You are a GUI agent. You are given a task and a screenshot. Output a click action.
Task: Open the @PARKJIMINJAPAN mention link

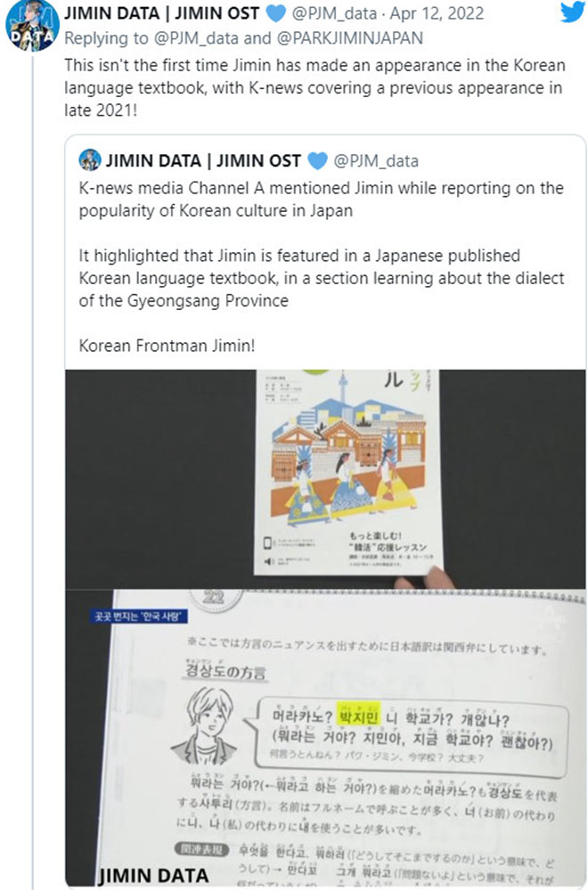coord(349,38)
